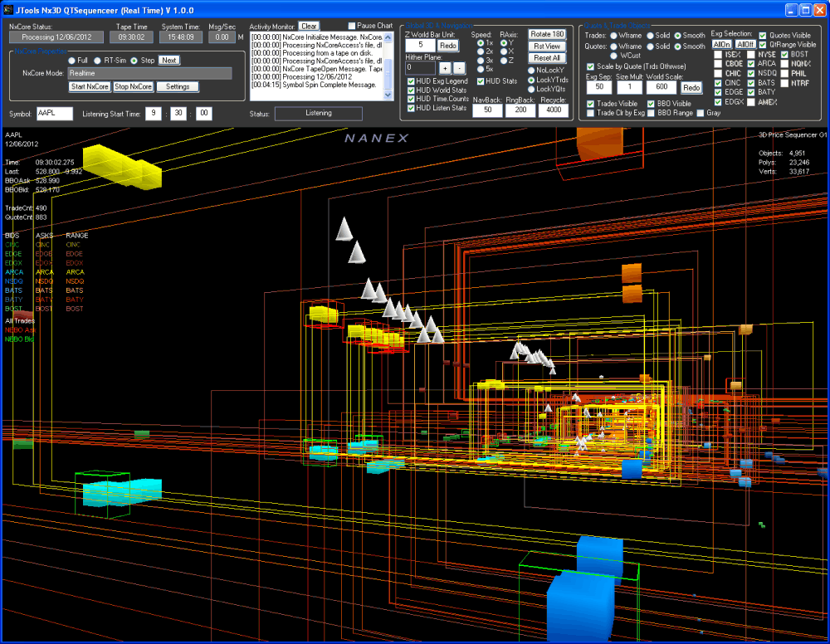Click the Z World Bar Unit field

[x=420, y=46]
